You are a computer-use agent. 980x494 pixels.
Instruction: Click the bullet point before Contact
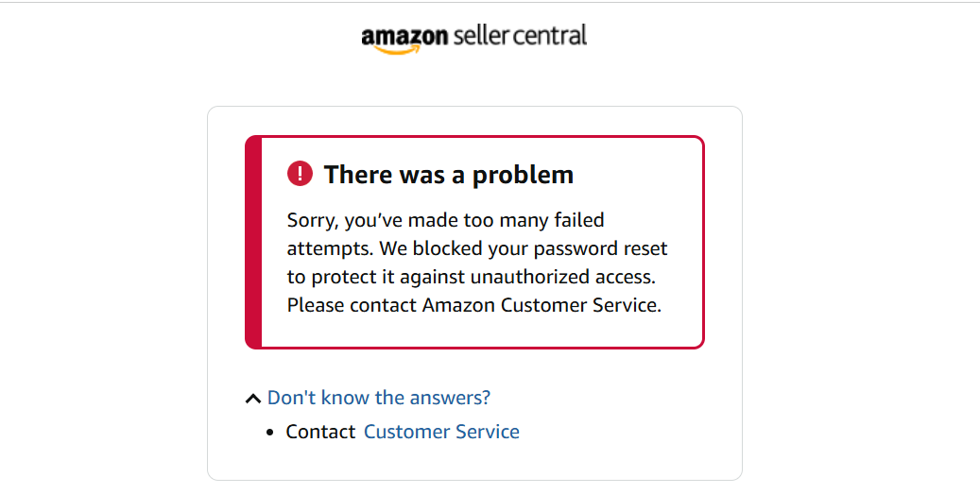(270, 433)
